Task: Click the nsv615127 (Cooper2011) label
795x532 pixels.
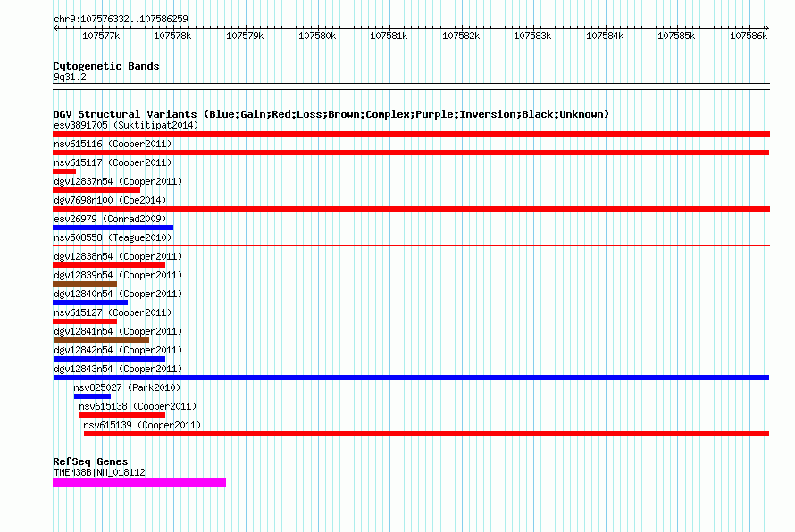Action: point(113,312)
